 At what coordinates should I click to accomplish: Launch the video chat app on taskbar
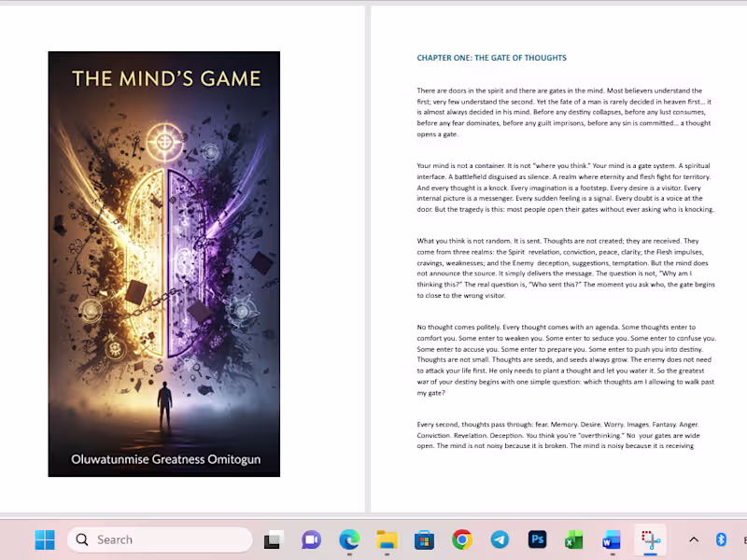tap(311, 539)
